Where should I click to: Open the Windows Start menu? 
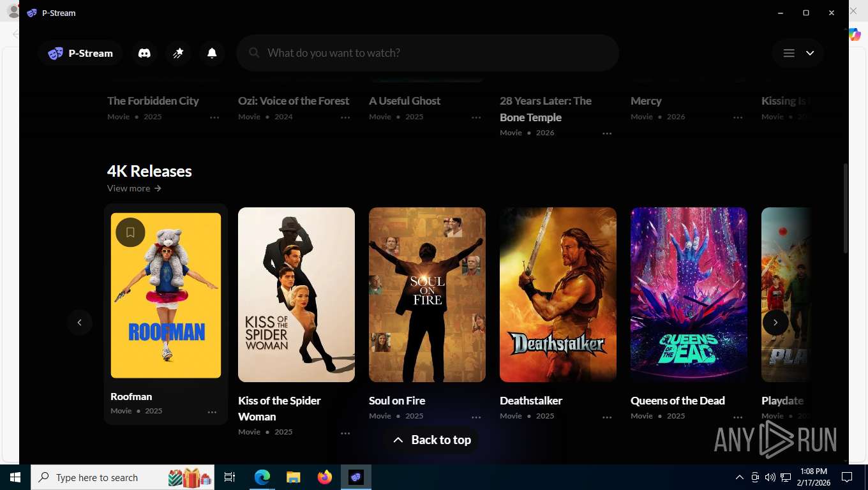[15, 477]
